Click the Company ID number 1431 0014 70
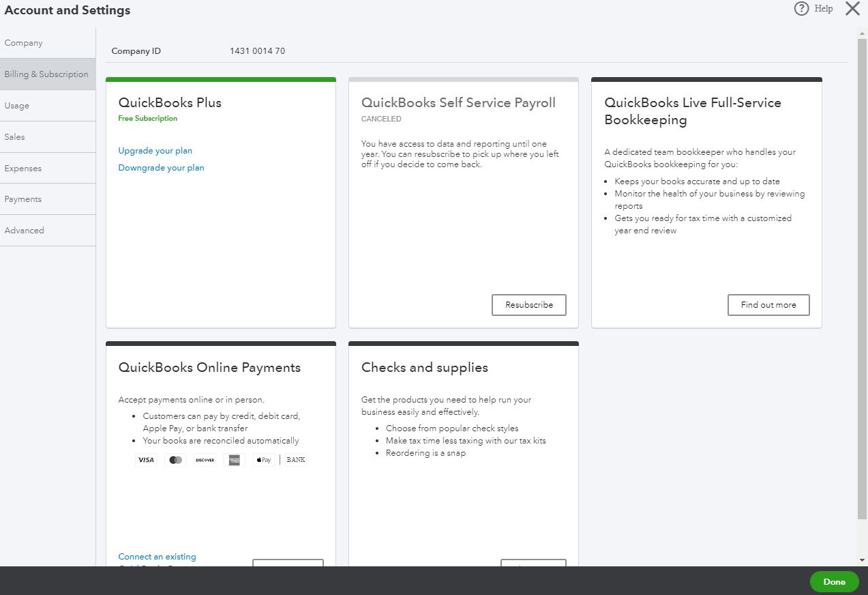 pos(258,51)
